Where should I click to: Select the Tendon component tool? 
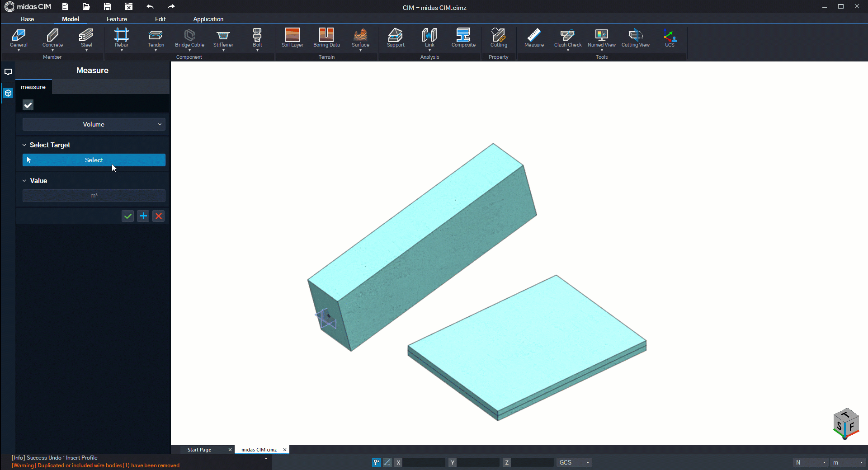tap(156, 38)
